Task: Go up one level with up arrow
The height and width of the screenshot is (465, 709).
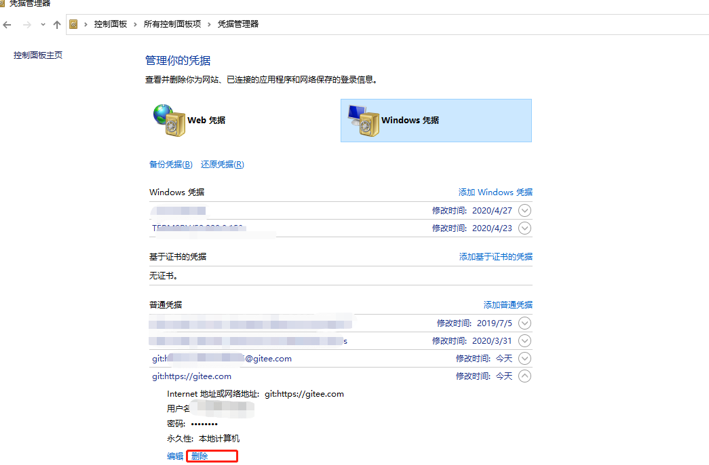Action: 57,25
